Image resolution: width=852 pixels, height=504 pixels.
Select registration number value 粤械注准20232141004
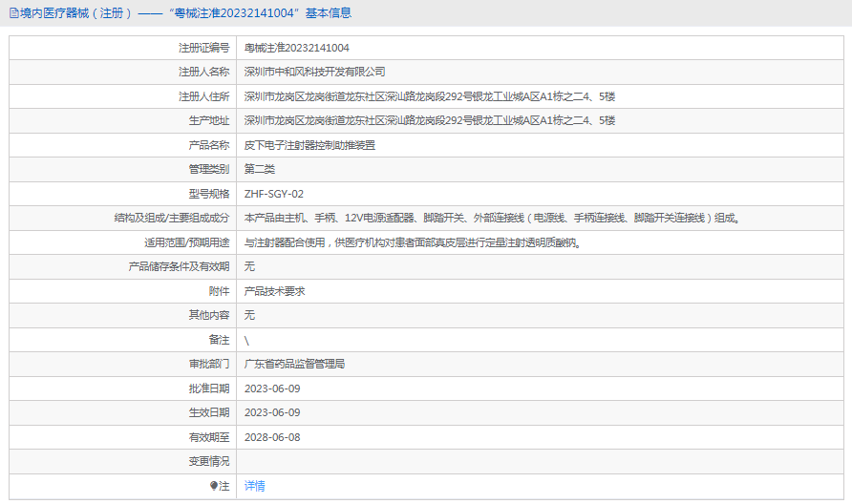(x=297, y=48)
